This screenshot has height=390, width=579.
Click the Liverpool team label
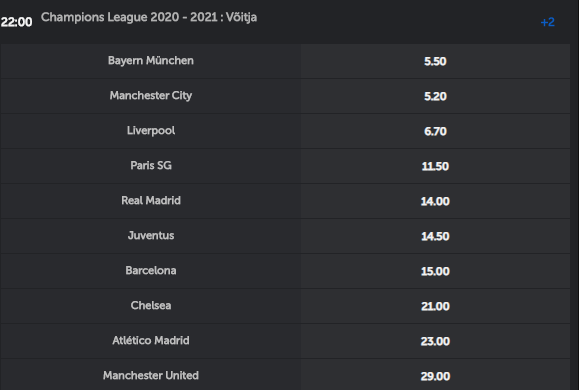point(151,130)
